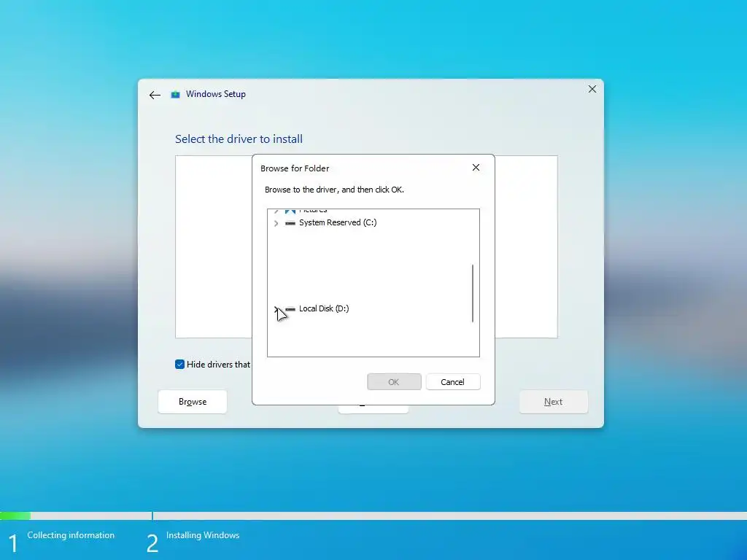Screen dimensions: 747x560
Task: Click 'Browse to the driver' instruction text
Action: tap(334, 190)
